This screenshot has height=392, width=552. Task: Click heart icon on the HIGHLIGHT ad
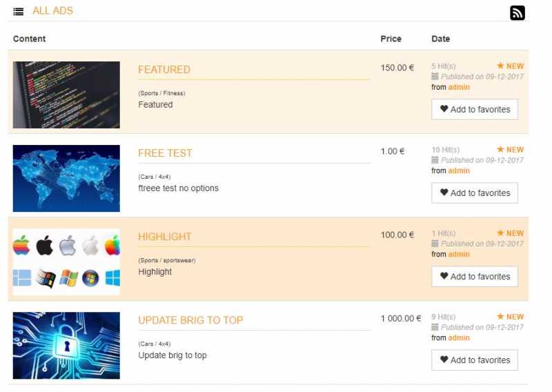[444, 276]
